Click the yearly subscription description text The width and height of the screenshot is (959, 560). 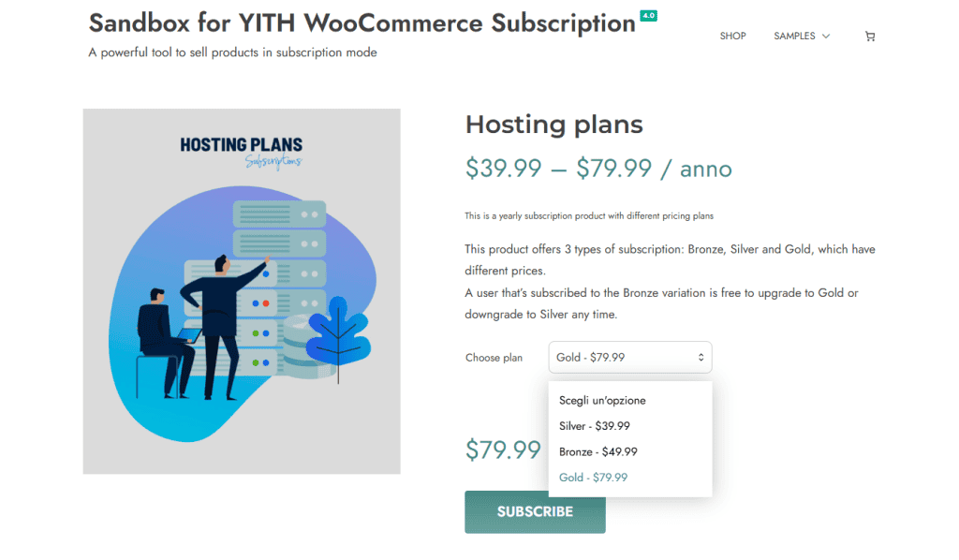click(x=588, y=215)
